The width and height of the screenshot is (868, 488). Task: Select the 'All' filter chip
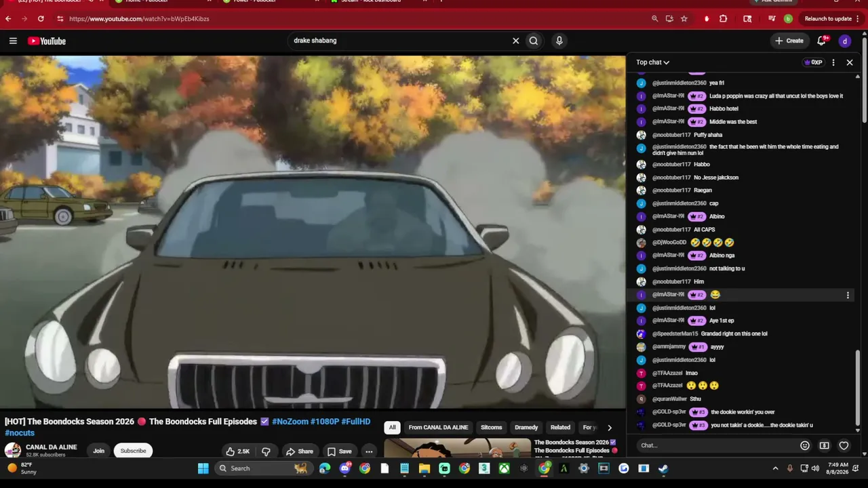[392, 428]
